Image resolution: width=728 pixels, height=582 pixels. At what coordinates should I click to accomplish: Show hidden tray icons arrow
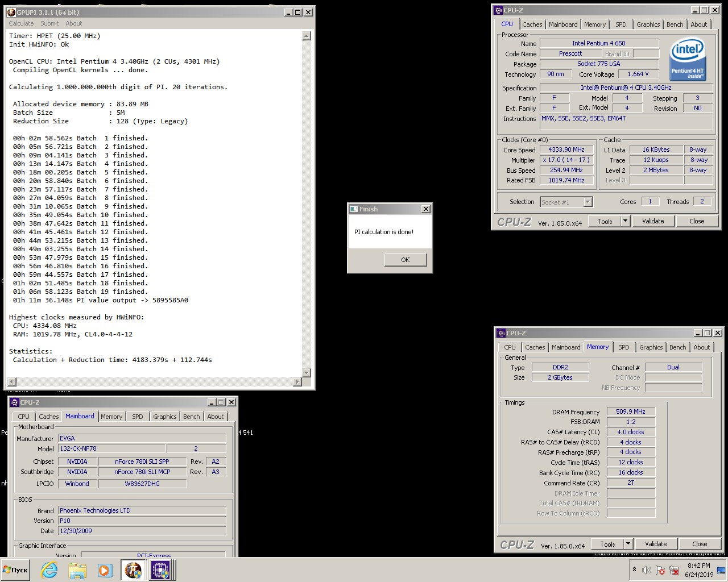click(634, 569)
